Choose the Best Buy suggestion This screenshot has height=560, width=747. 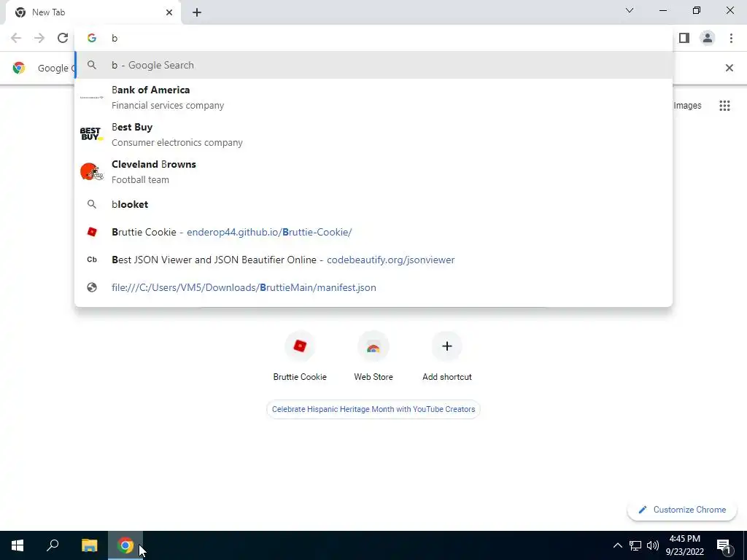click(374, 134)
